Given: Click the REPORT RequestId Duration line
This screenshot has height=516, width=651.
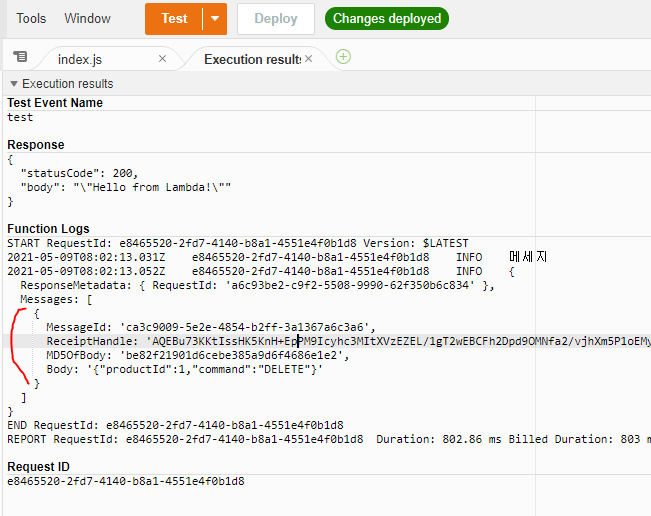Looking at the screenshot, I should point(329,439).
